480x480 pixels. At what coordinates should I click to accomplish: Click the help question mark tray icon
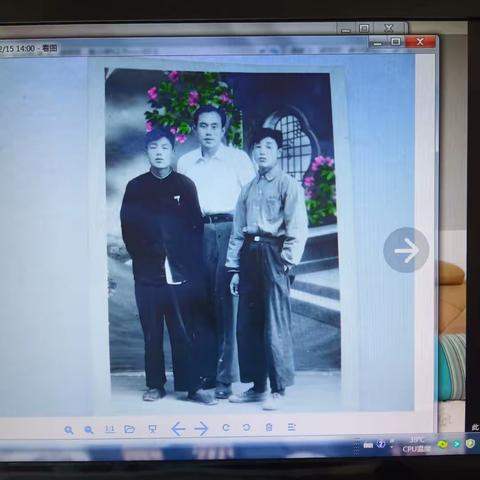click(x=381, y=444)
